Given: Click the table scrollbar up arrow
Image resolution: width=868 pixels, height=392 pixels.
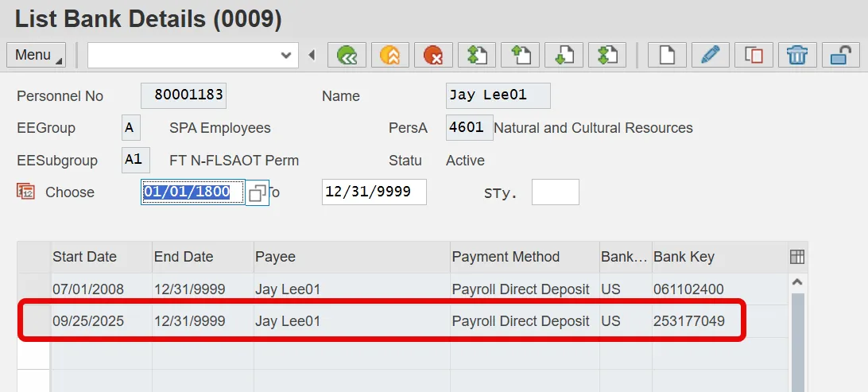Looking at the screenshot, I should tap(797, 282).
